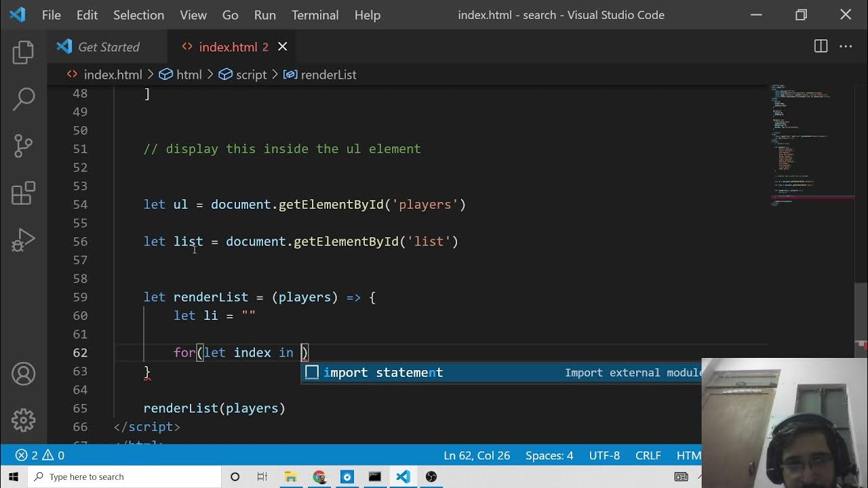868x488 pixels.
Task: Open Task View in the taskbar
Action: (x=262, y=476)
